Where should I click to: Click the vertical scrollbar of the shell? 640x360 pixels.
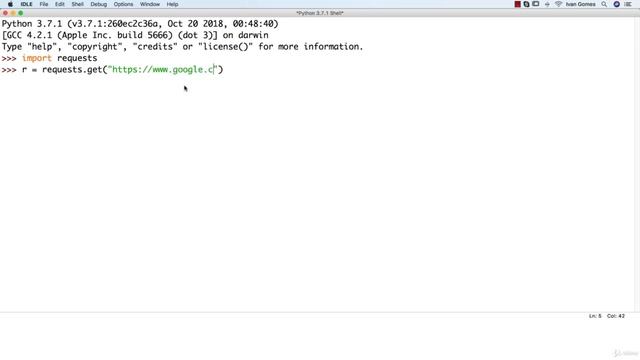tap(637, 165)
